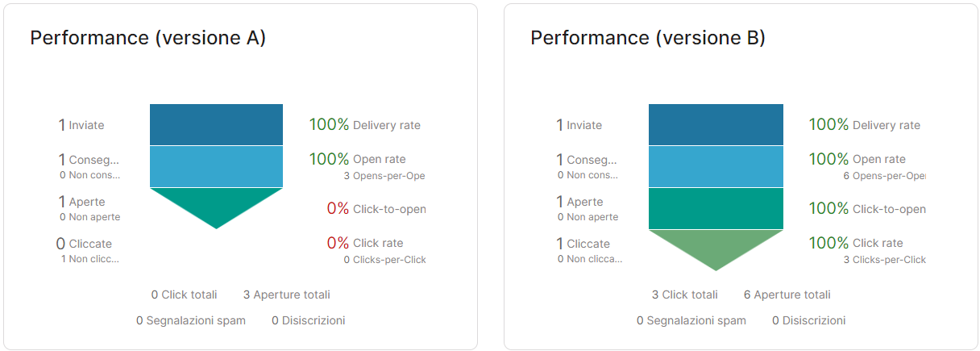This screenshot has width=980, height=351.
Task: Click "1 Inviate" in versione A
Action: [81, 125]
